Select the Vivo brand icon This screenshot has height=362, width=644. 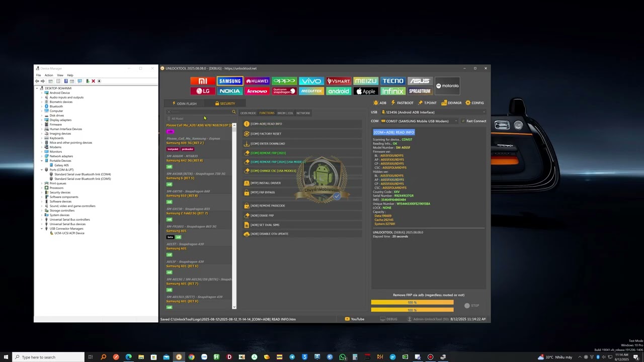[x=311, y=81]
